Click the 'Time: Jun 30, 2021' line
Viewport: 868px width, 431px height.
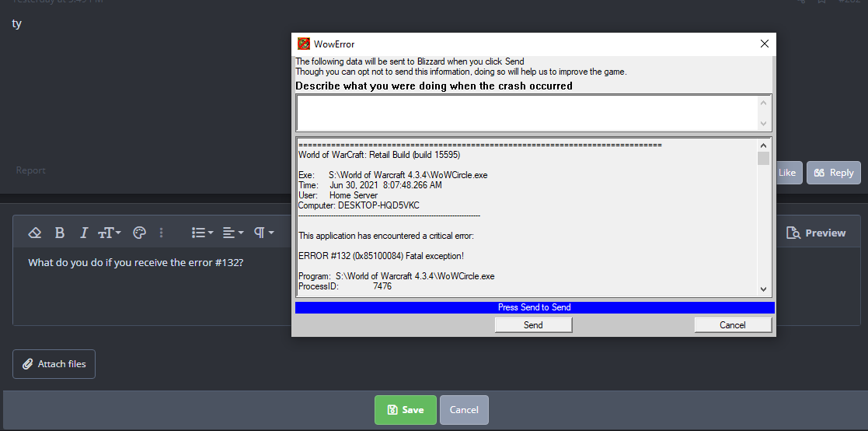click(370, 186)
